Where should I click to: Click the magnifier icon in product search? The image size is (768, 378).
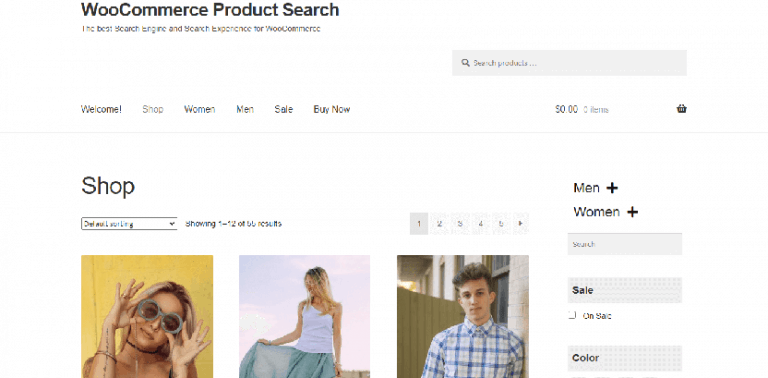coord(465,63)
